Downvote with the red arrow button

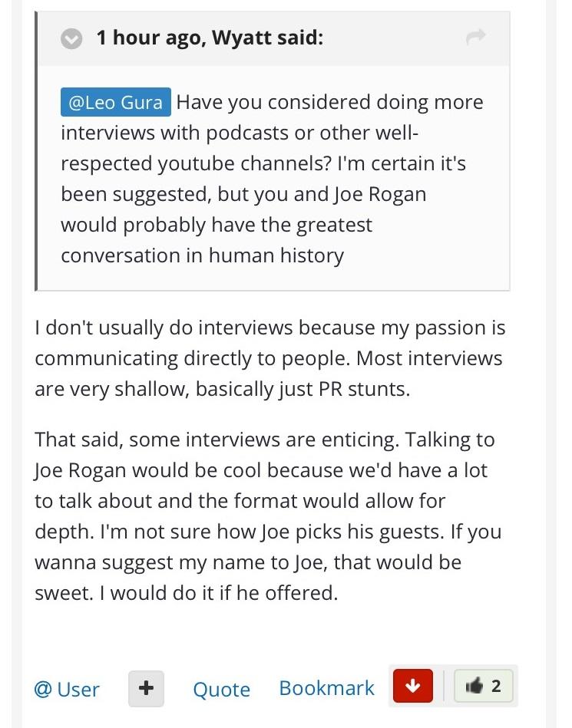coord(412,686)
